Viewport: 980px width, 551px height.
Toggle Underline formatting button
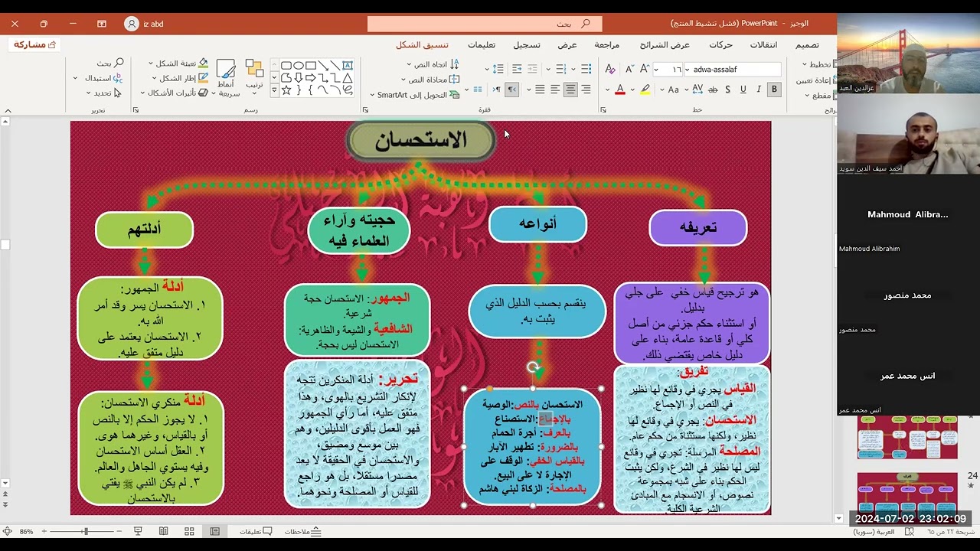point(743,90)
